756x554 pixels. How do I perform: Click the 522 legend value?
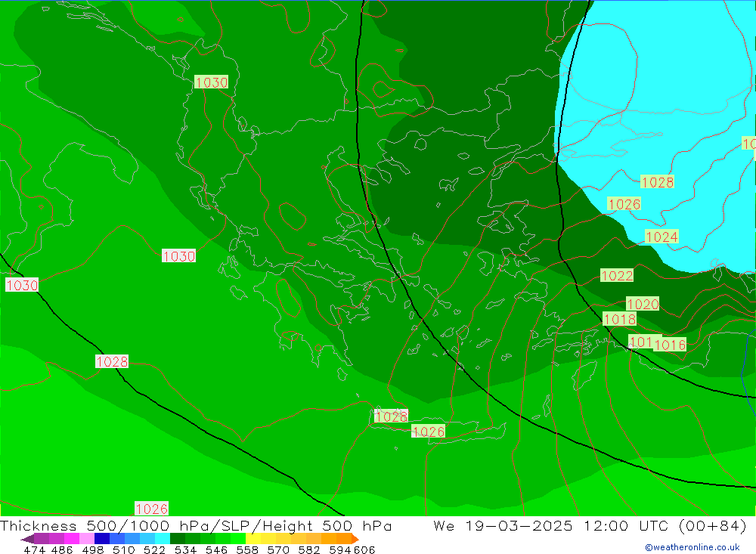tap(154, 549)
